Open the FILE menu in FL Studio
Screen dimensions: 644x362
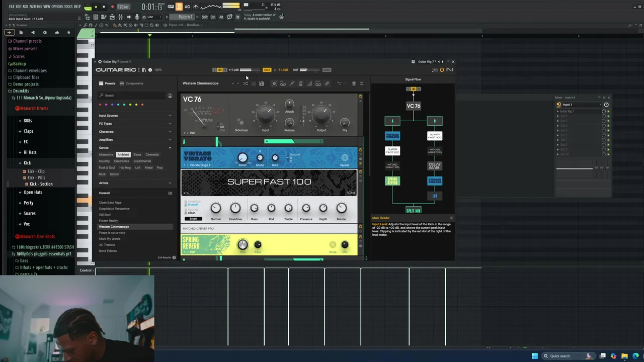point(12,7)
